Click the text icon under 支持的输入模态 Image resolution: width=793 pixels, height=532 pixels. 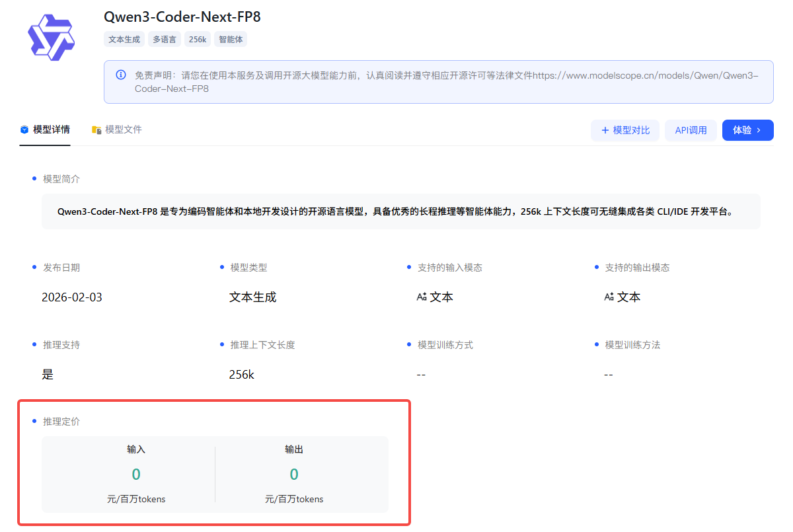coord(422,297)
